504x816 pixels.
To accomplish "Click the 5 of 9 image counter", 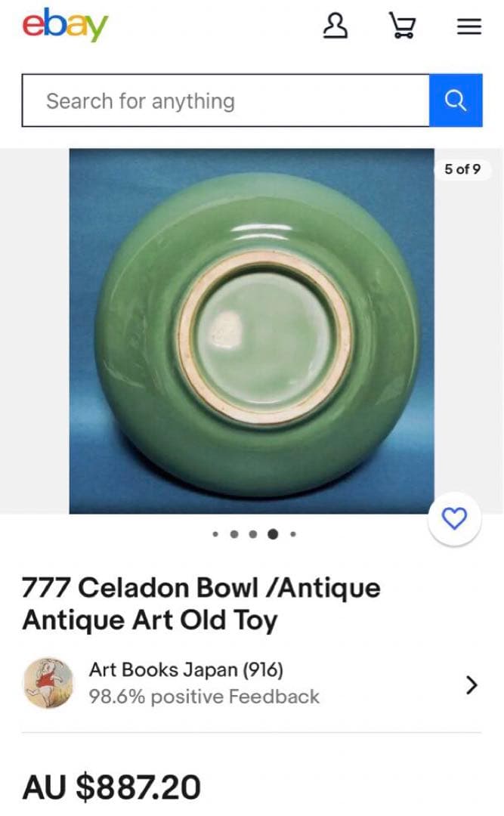I will pos(462,169).
